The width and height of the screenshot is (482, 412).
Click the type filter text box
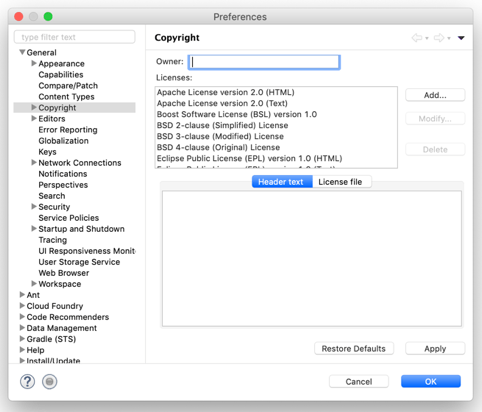click(x=75, y=37)
